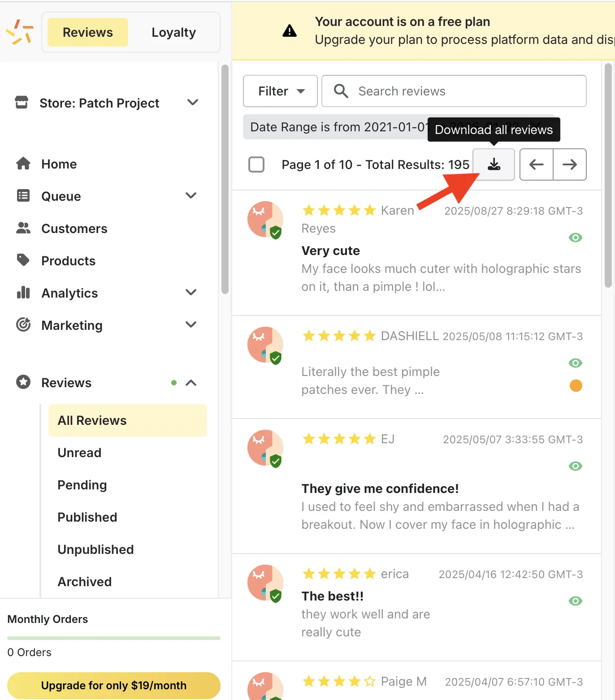Viewport: 615px width, 700px height.
Task: Open the Filter dropdown
Action: tap(280, 91)
